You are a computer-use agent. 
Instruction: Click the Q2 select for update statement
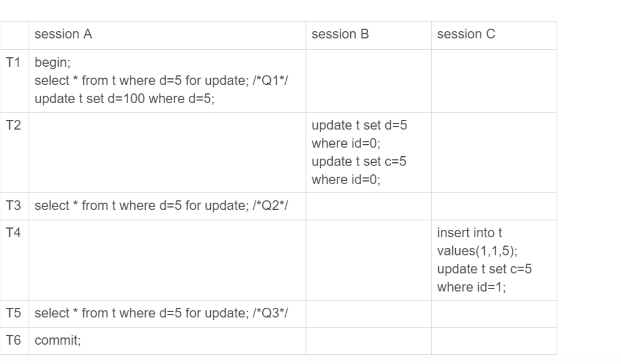(x=161, y=205)
